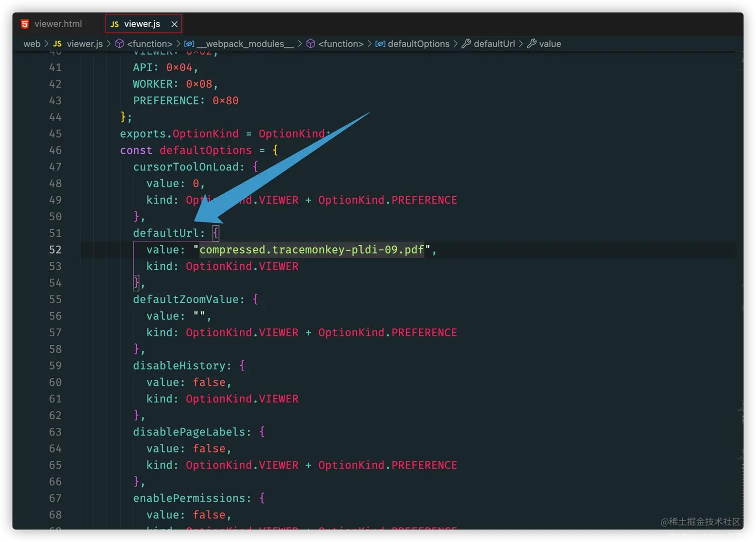Click the false value on line 68
The height and width of the screenshot is (542, 756).
209,515
